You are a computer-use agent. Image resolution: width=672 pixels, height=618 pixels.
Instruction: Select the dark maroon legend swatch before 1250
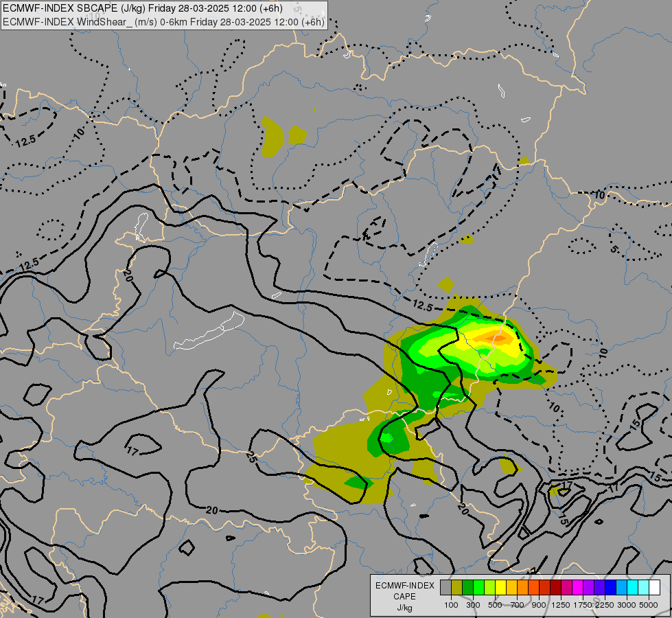pyautogui.click(x=556, y=588)
